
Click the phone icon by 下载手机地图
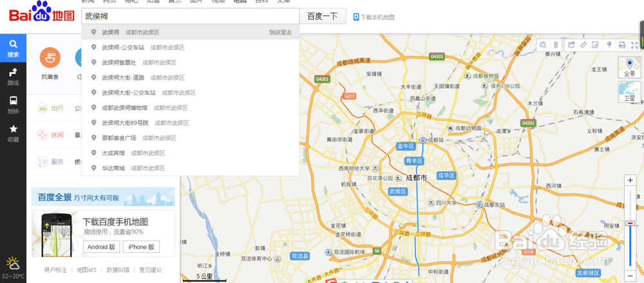(356, 17)
